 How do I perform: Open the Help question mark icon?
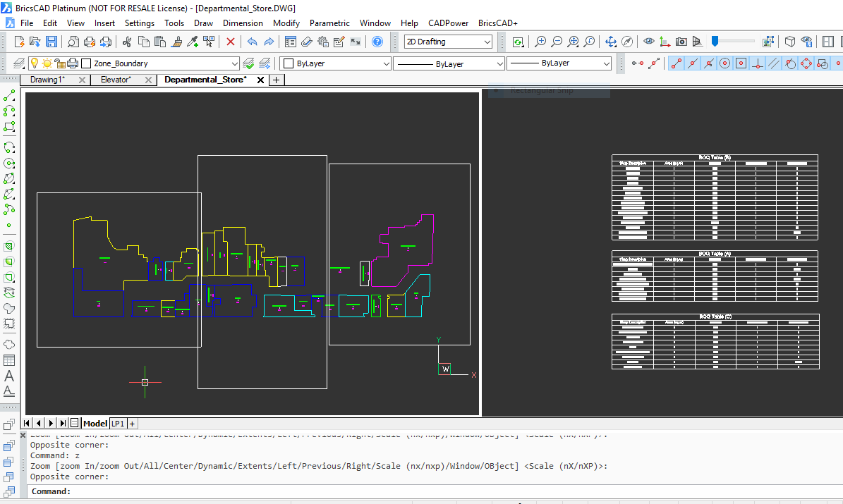coord(377,42)
